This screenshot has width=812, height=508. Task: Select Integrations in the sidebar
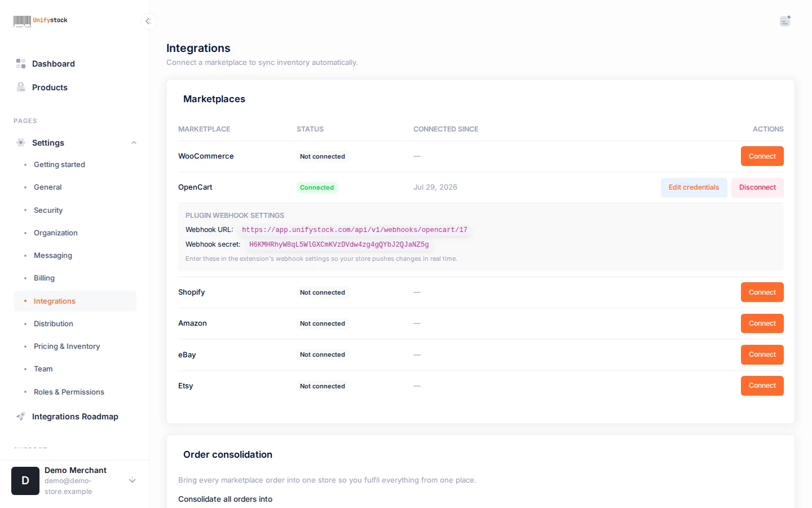click(x=75, y=301)
